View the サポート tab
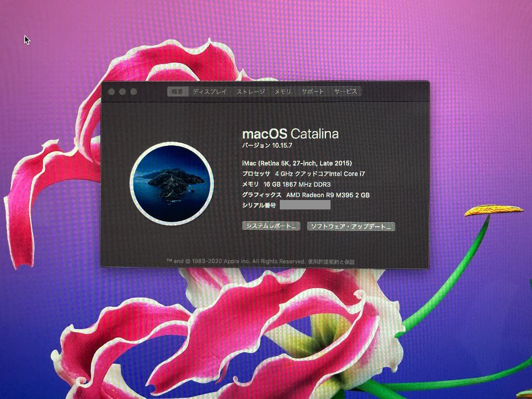 [312, 92]
